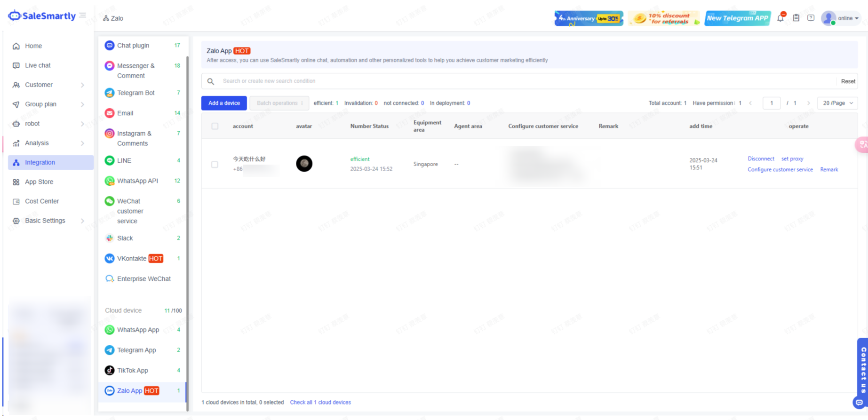Click the search magnifier icon
This screenshot has height=420, width=868.
tap(211, 81)
